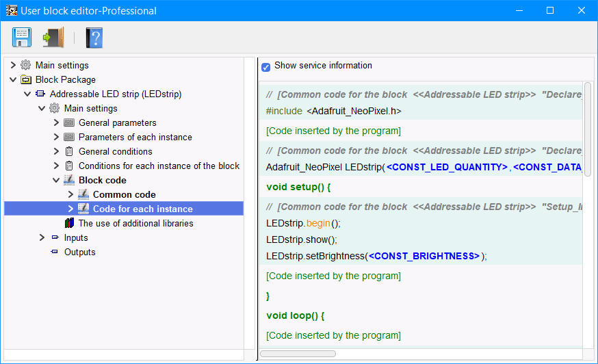This screenshot has width=598, height=364.
Task: Click the Exit door toolbar icon
Action: (53, 37)
